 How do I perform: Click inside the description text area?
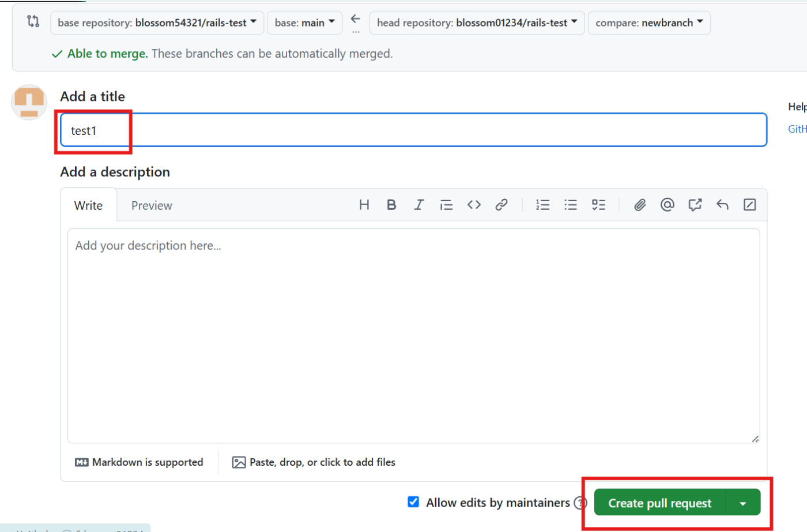[x=413, y=335]
